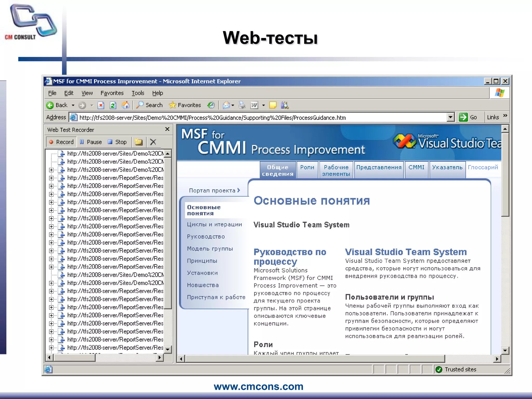This screenshot has width=532, height=399.
Task: Follow the Портал проекта link
Action: click(215, 190)
